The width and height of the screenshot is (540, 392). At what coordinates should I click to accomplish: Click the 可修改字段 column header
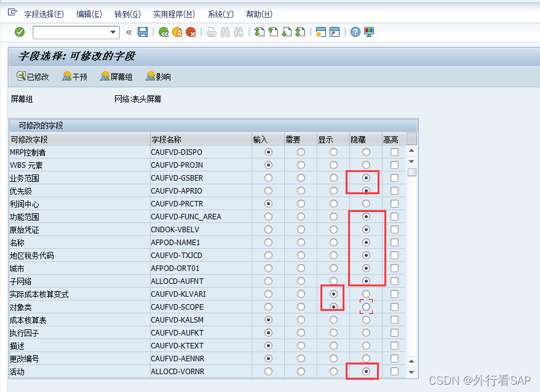point(79,139)
